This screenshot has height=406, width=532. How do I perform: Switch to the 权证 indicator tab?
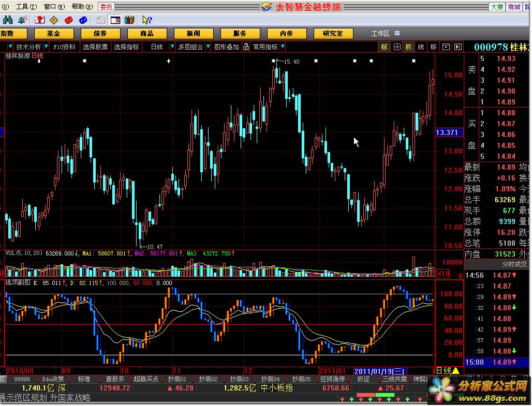pyautogui.click(x=363, y=379)
